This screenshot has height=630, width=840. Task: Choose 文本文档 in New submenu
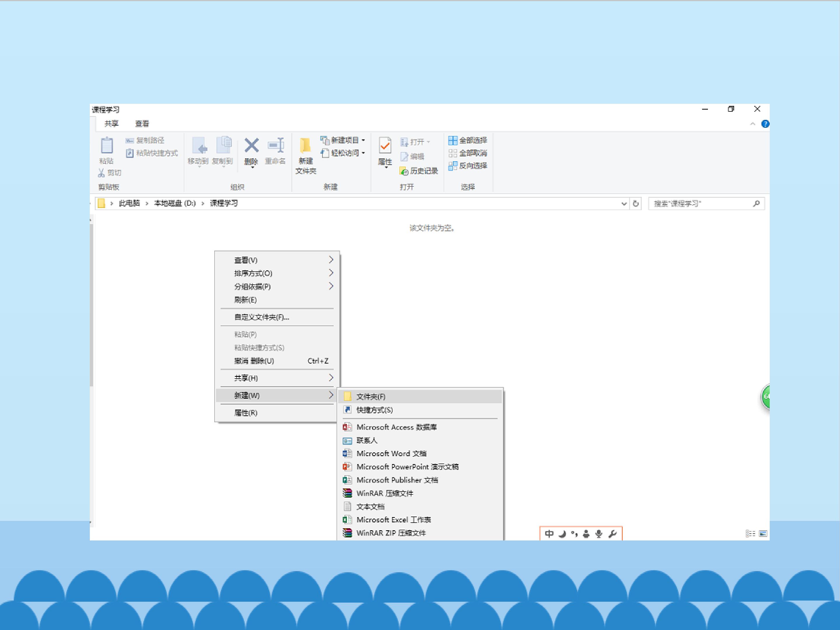click(420, 507)
